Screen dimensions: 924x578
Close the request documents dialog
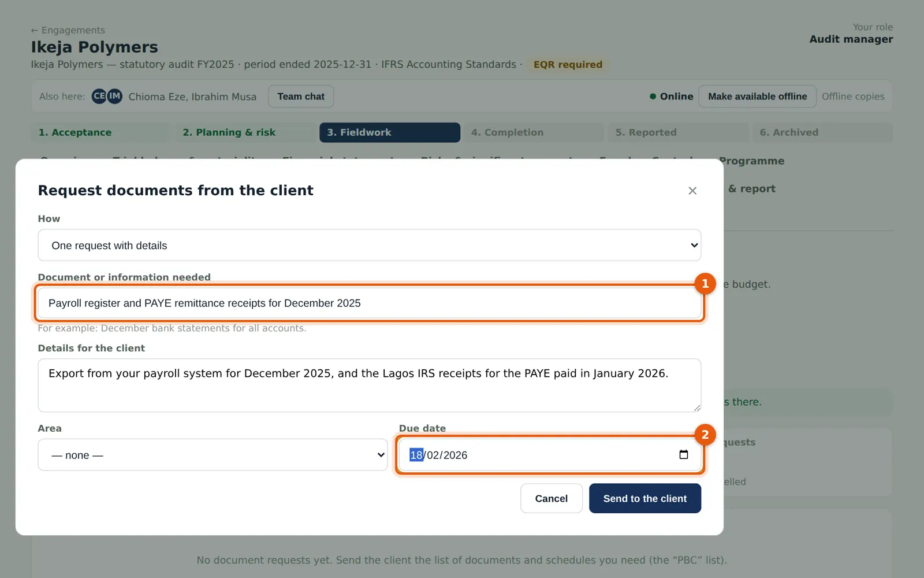coord(692,191)
